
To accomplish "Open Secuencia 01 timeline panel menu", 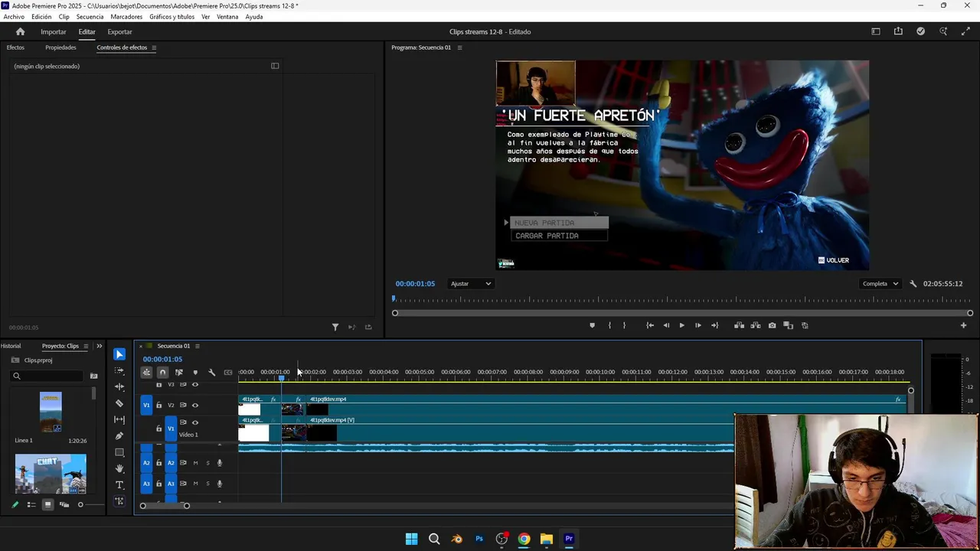I will (x=197, y=346).
